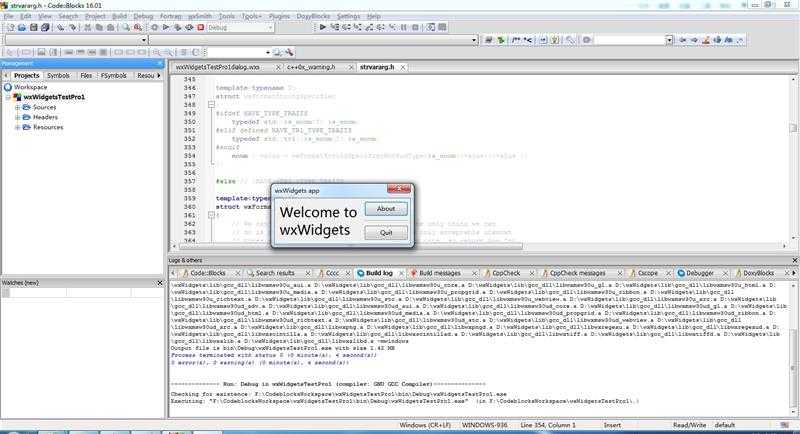The height and width of the screenshot is (434, 800).
Task: Click the Redo toolbar icon
Action: 72,28
